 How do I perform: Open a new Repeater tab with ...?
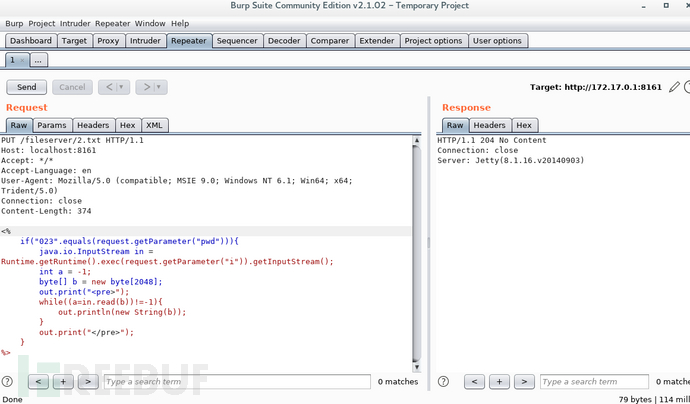[38, 60]
